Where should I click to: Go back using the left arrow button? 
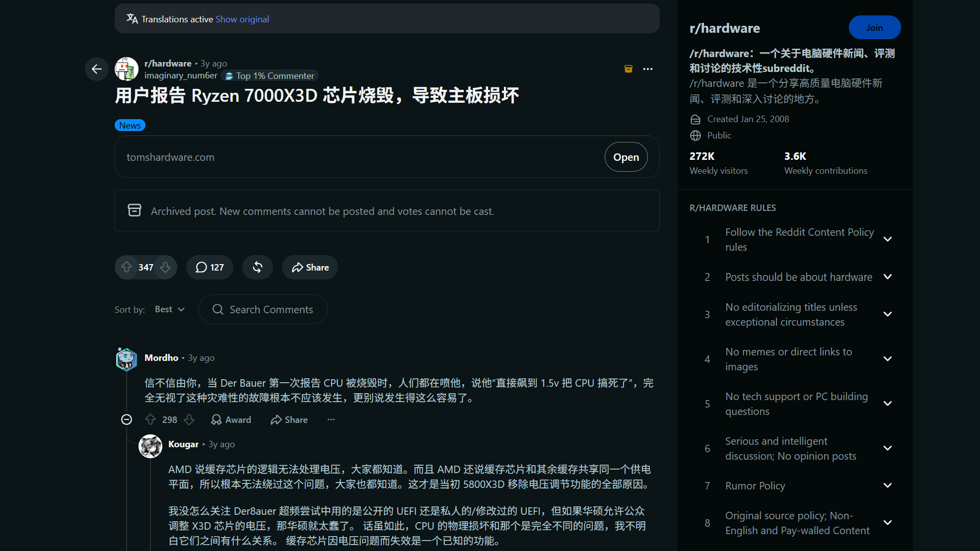point(97,69)
